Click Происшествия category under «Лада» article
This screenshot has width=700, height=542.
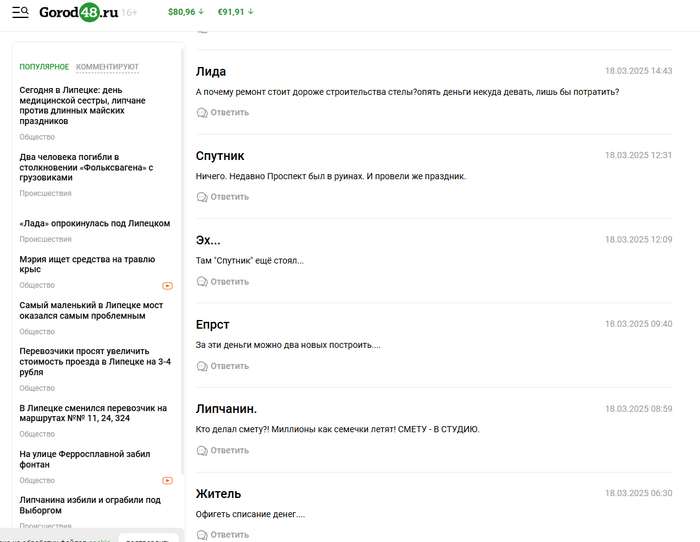46,240
